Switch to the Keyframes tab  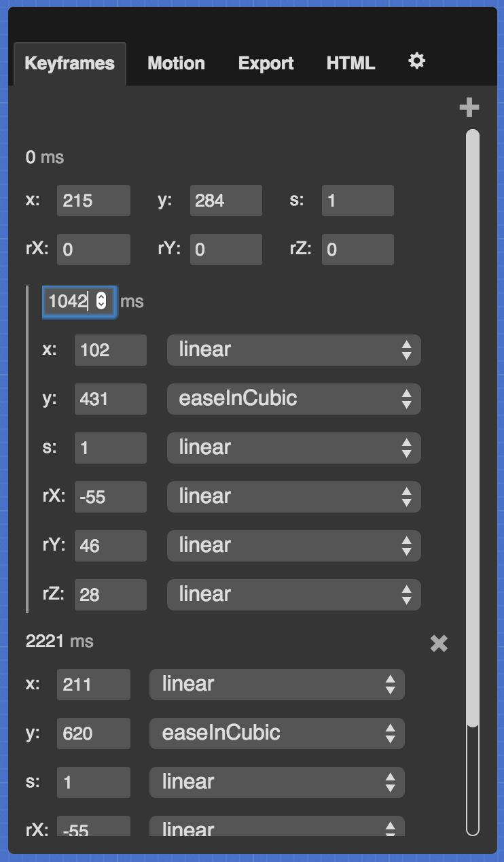(69, 64)
